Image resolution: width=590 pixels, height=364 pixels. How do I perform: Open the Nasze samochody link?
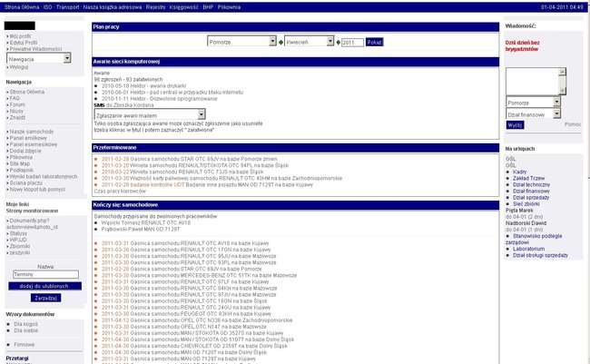coord(30,131)
